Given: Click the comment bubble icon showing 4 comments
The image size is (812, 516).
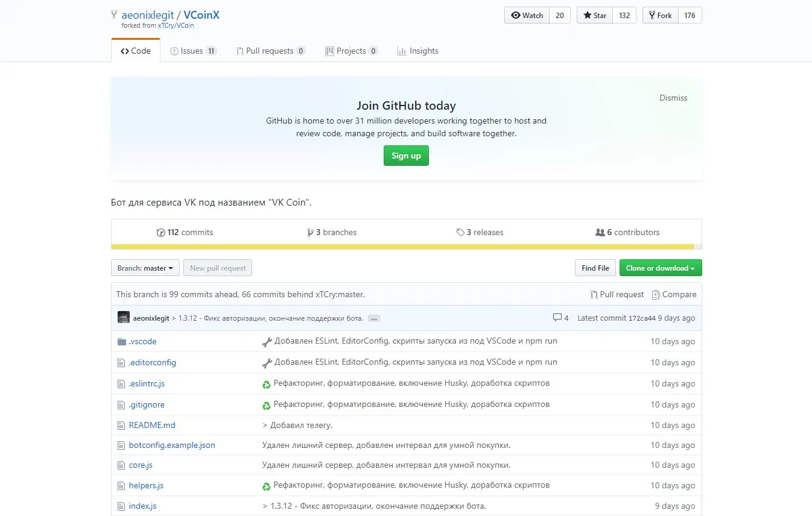Looking at the screenshot, I should (557, 318).
